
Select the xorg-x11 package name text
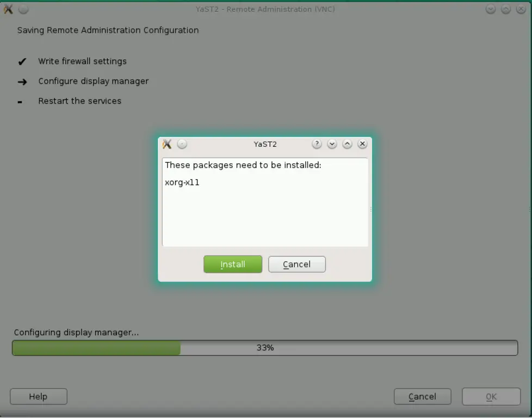182,182
